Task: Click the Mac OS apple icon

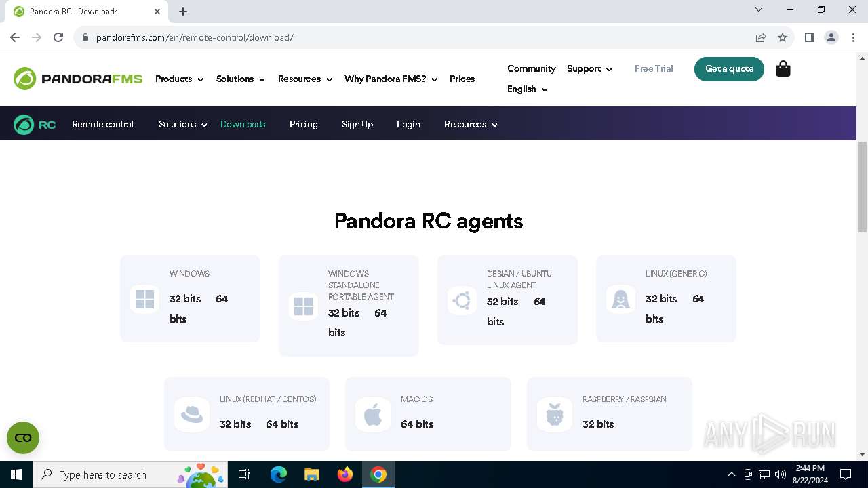Action: (x=373, y=414)
